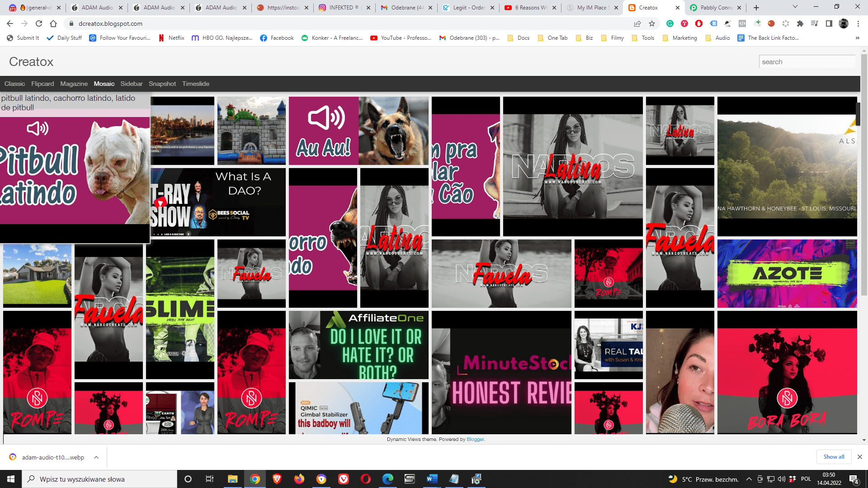Click the Dropbox tray icon
The image size is (868, 488).
point(793,479)
